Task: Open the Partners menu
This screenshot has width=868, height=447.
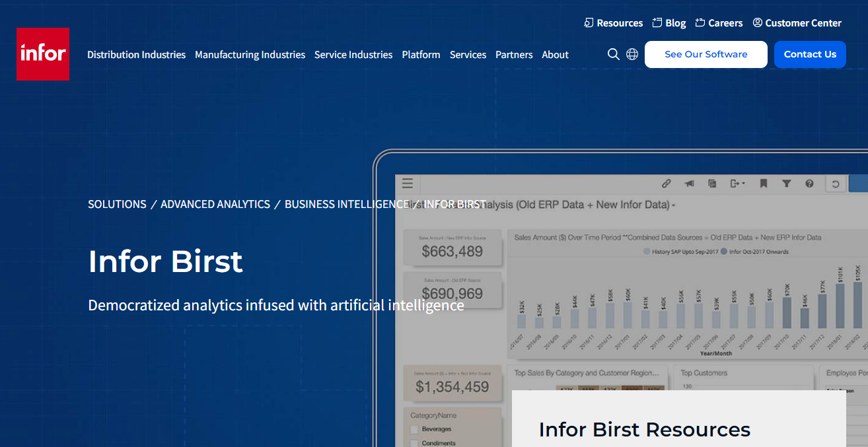Action: (514, 55)
